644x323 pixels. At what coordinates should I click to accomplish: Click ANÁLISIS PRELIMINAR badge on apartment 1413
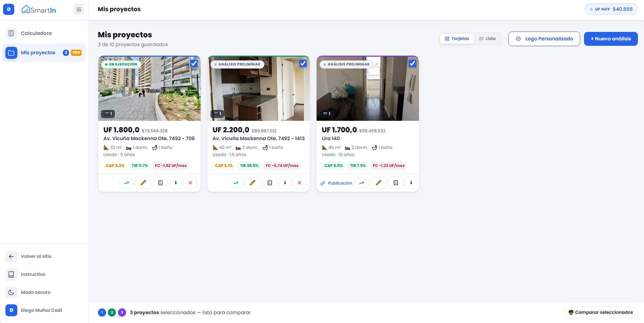click(x=237, y=64)
